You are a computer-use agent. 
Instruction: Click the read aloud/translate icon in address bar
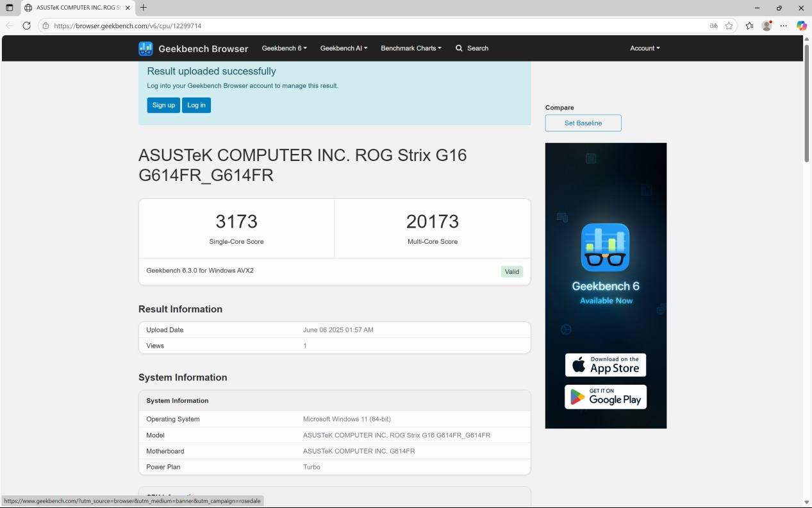713,26
